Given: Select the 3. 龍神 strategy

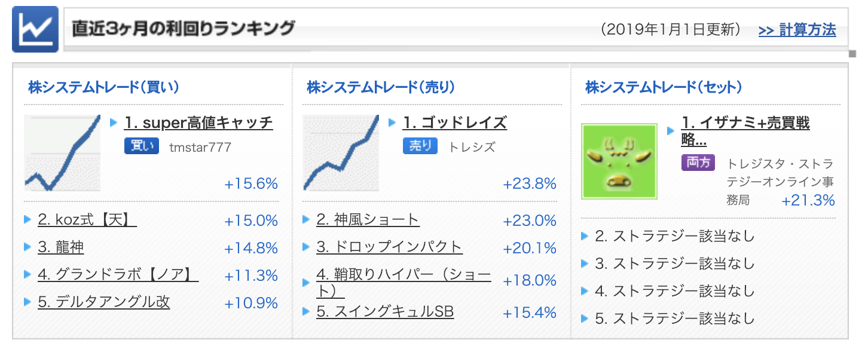Looking at the screenshot, I should (x=60, y=247).
